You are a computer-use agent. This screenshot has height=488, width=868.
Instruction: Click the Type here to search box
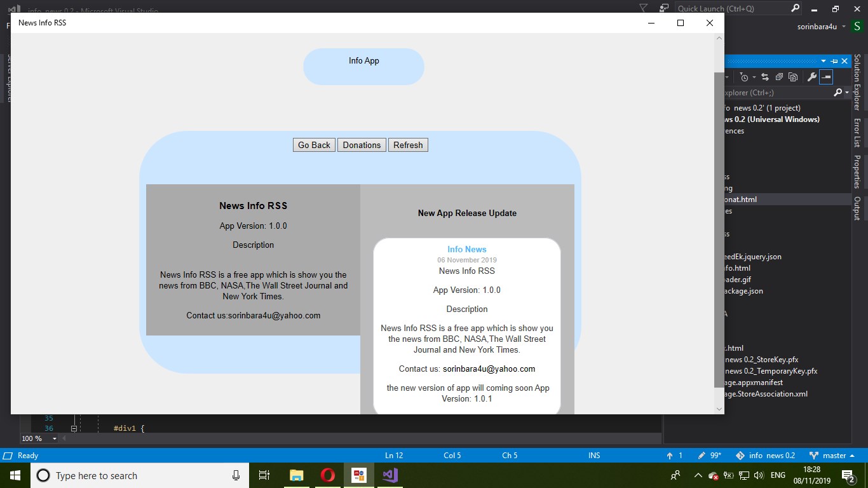pyautogui.click(x=139, y=475)
